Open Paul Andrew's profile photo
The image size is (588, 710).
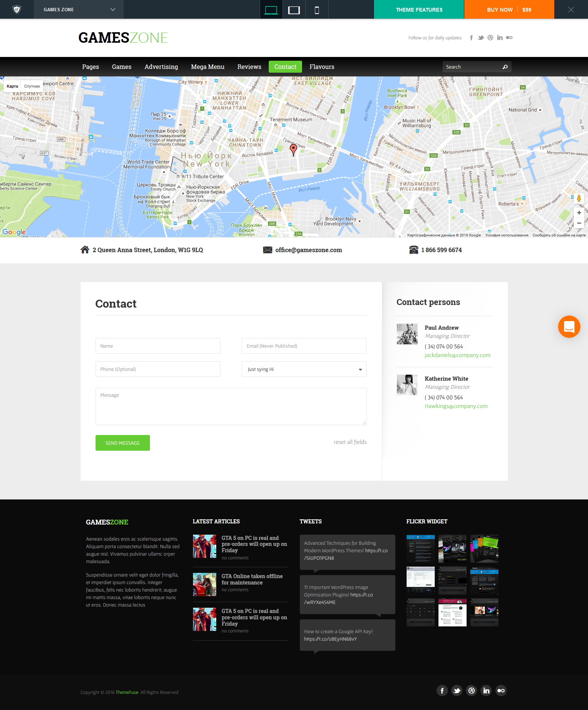[407, 334]
